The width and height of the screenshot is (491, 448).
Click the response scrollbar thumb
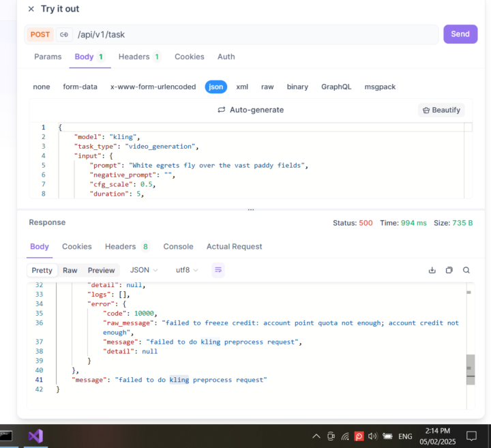coord(471,370)
